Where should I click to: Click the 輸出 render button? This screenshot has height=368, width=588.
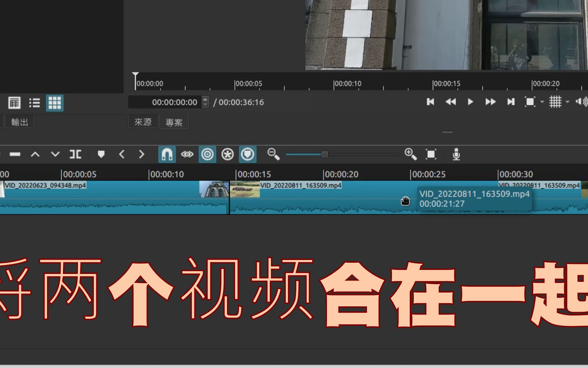pyautogui.click(x=19, y=122)
